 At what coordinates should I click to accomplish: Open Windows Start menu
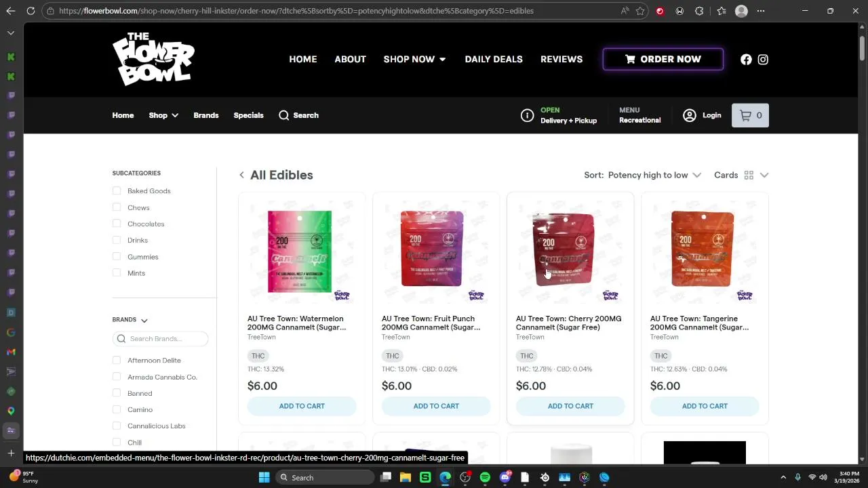(264, 477)
